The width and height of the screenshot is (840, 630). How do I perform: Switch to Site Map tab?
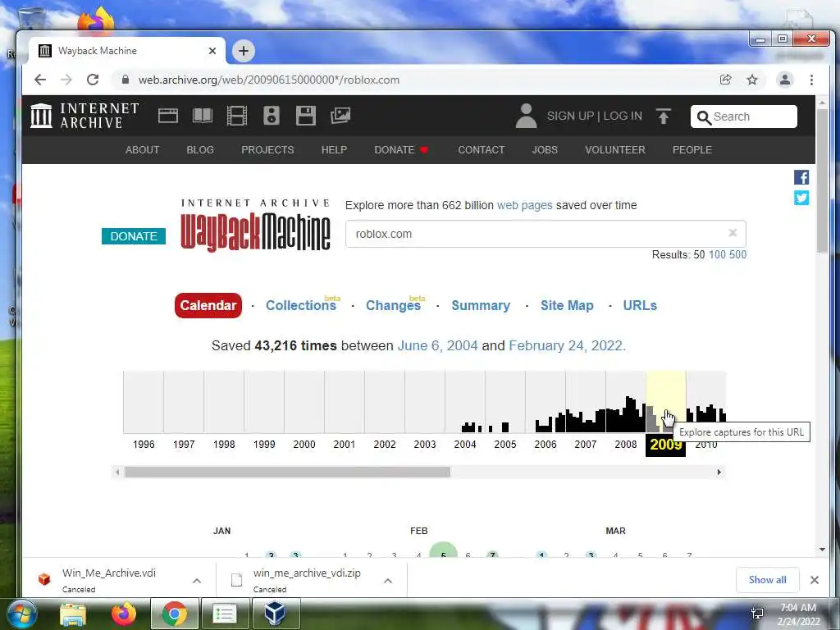[567, 305]
